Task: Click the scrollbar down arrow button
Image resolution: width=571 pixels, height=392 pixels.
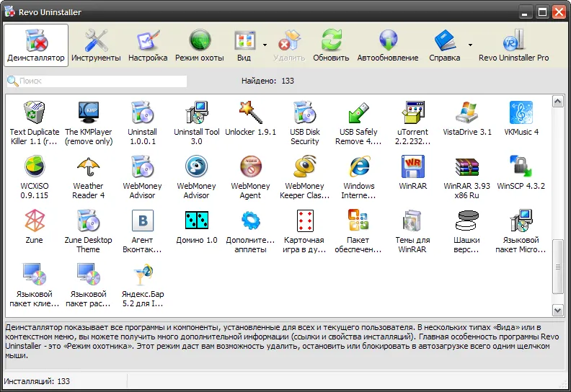Action: click(558, 310)
